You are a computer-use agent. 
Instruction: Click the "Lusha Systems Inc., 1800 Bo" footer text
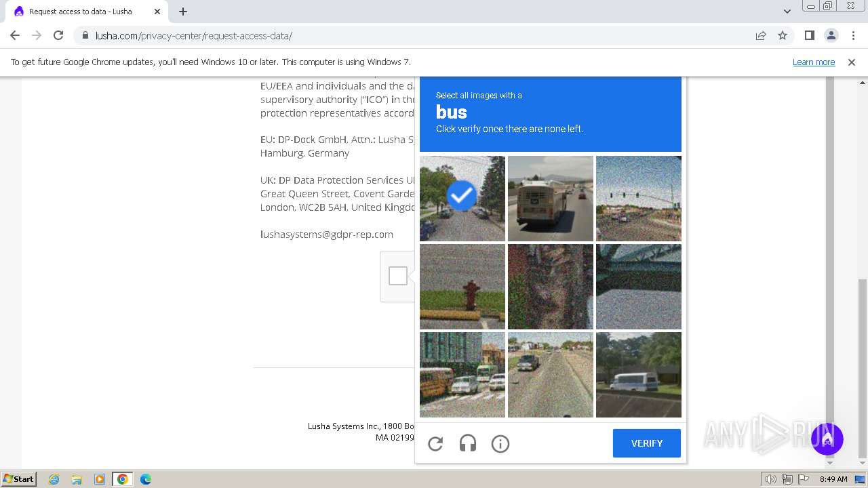361,426
